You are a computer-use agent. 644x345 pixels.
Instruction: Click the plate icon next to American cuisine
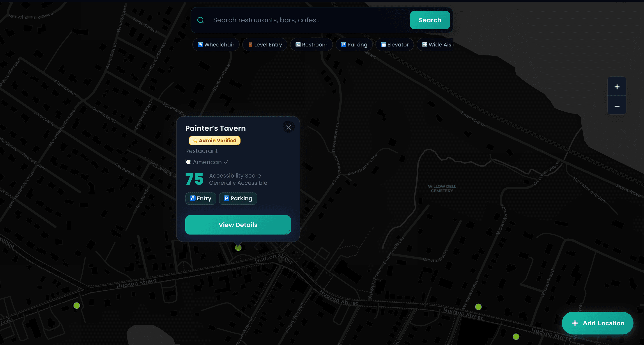[188, 162]
